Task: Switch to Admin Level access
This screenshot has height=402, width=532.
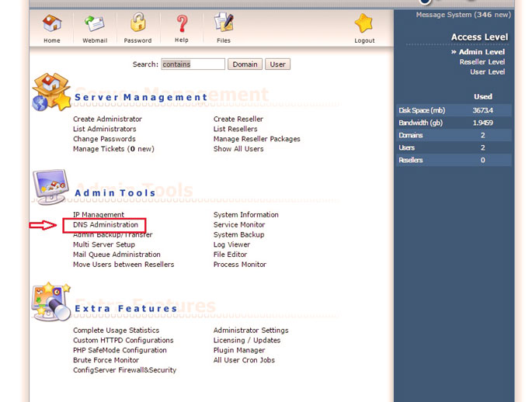Action: [482, 52]
